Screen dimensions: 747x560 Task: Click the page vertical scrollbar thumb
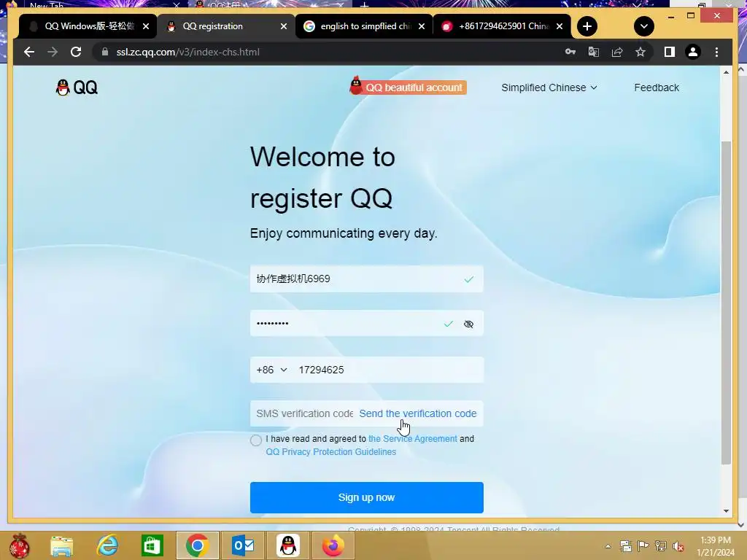tap(726, 303)
